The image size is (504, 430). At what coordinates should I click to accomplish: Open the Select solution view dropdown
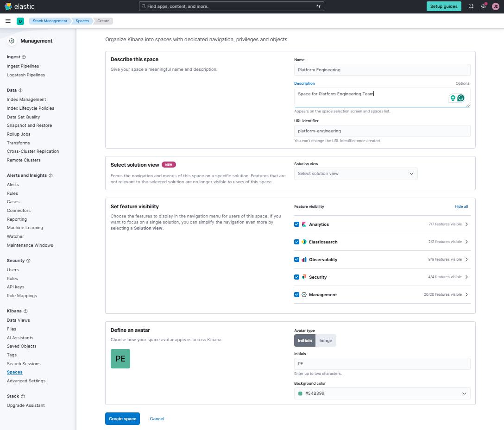click(x=355, y=174)
